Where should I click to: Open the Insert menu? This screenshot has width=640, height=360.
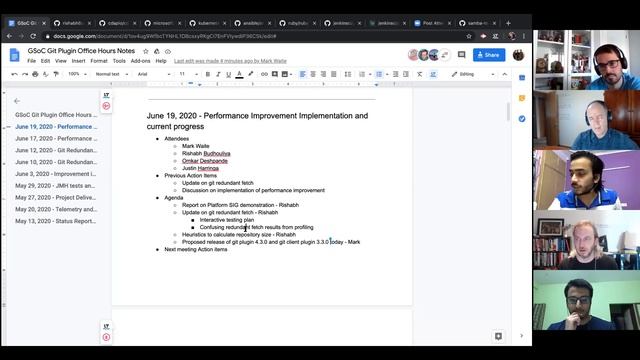click(x=78, y=61)
